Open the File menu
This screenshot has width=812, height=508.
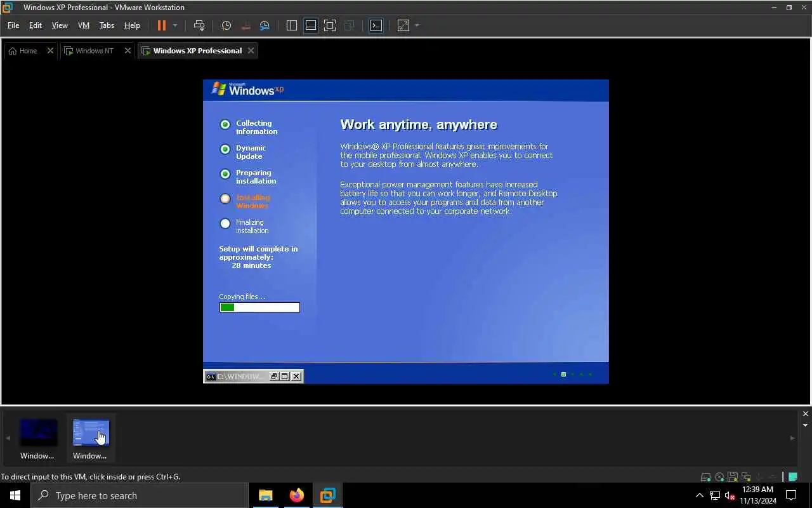click(x=13, y=25)
